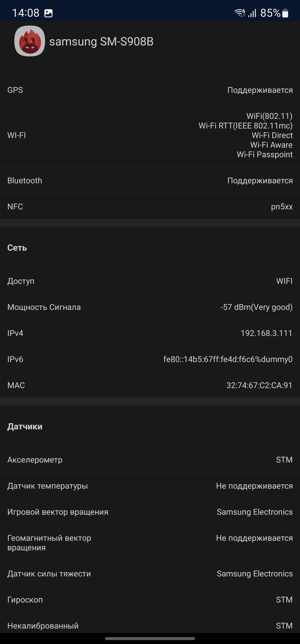Tap the samsung SM-S908B device title

coord(101,42)
